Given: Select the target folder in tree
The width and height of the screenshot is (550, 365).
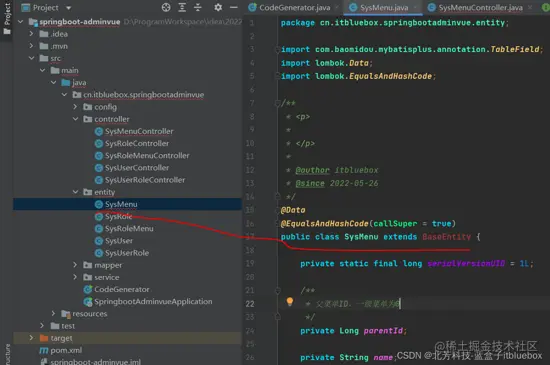Looking at the screenshot, I should click(x=61, y=338).
